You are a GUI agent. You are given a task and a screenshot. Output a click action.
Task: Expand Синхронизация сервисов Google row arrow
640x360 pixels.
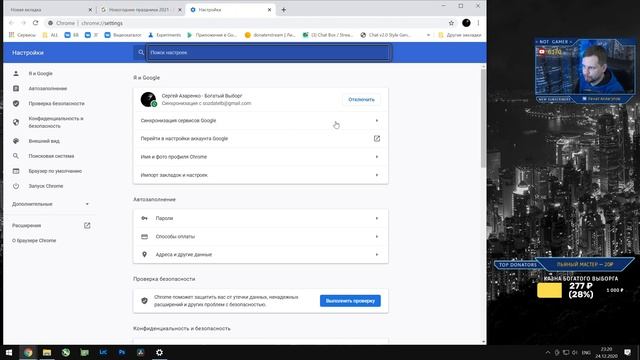377,120
